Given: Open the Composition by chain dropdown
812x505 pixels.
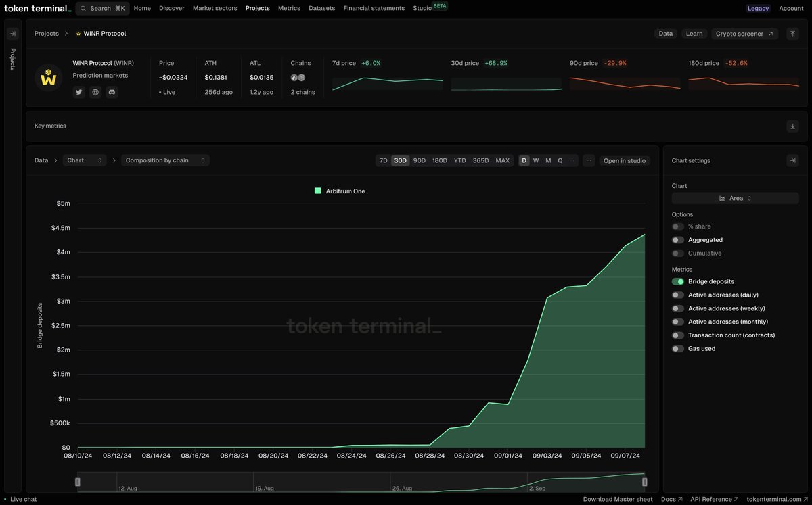Looking at the screenshot, I should pos(164,160).
